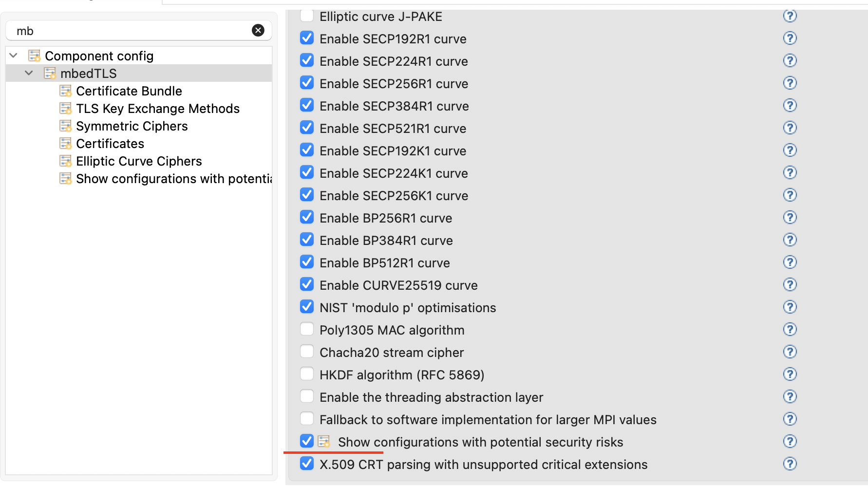
Task: Enable the Poly1305 MAC algorithm
Action: [307, 329]
